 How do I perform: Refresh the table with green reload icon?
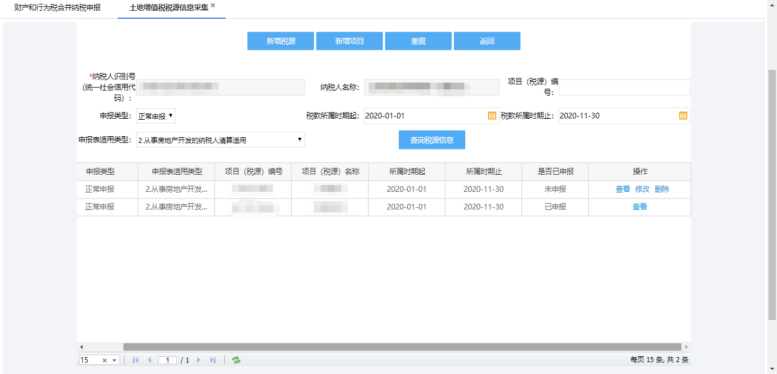point(236,360)
